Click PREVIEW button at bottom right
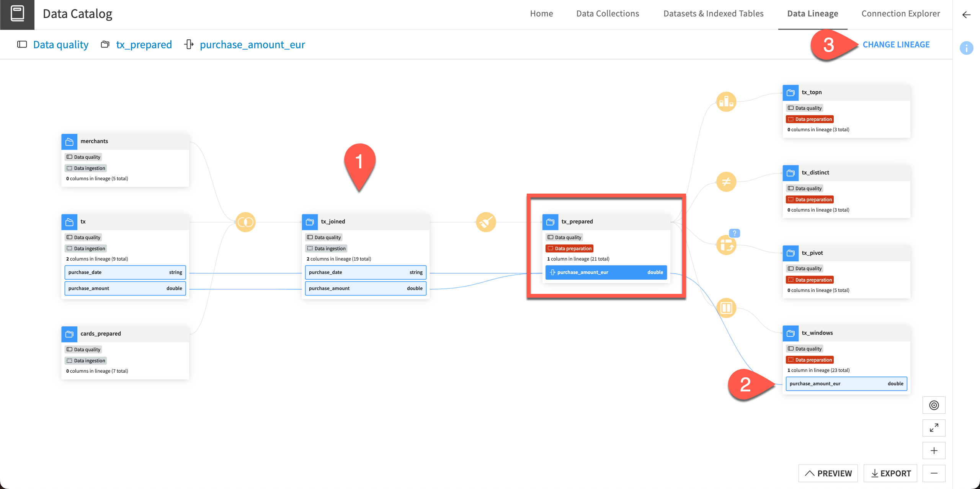This screenshot has height=489, width=980. point(829,473)
